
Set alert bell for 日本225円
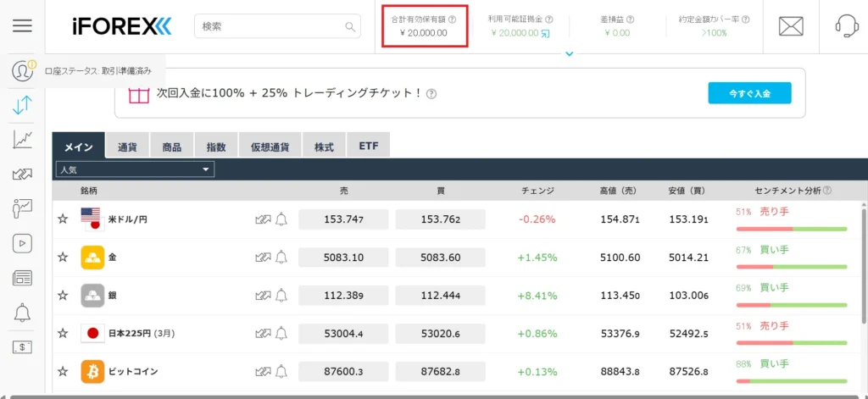coord(281,333)
